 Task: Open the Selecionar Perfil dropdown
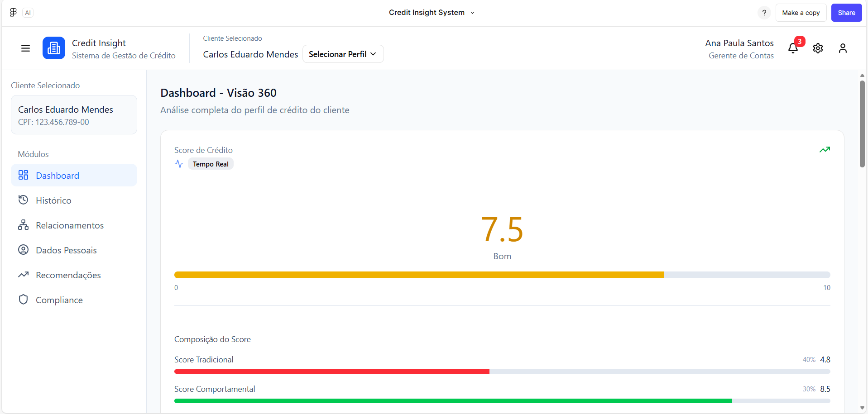click(343, 54)
